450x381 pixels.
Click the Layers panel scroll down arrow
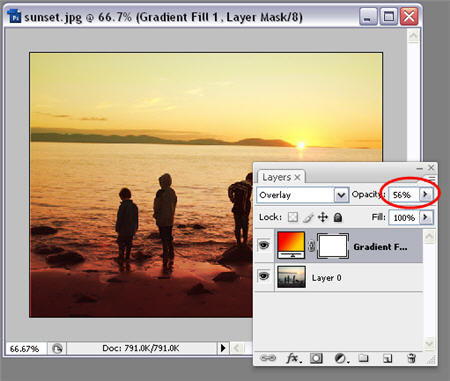point(429,343)
